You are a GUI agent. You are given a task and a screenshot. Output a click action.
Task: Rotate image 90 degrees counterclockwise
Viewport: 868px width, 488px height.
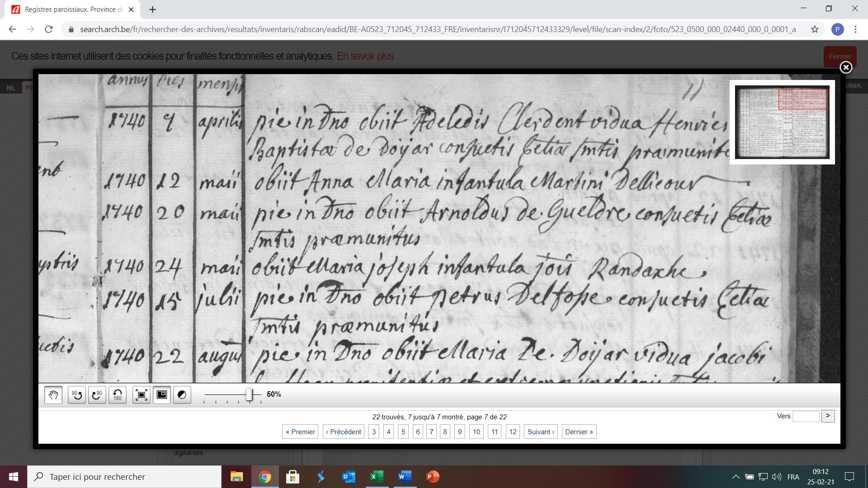(x=77, y=395)
